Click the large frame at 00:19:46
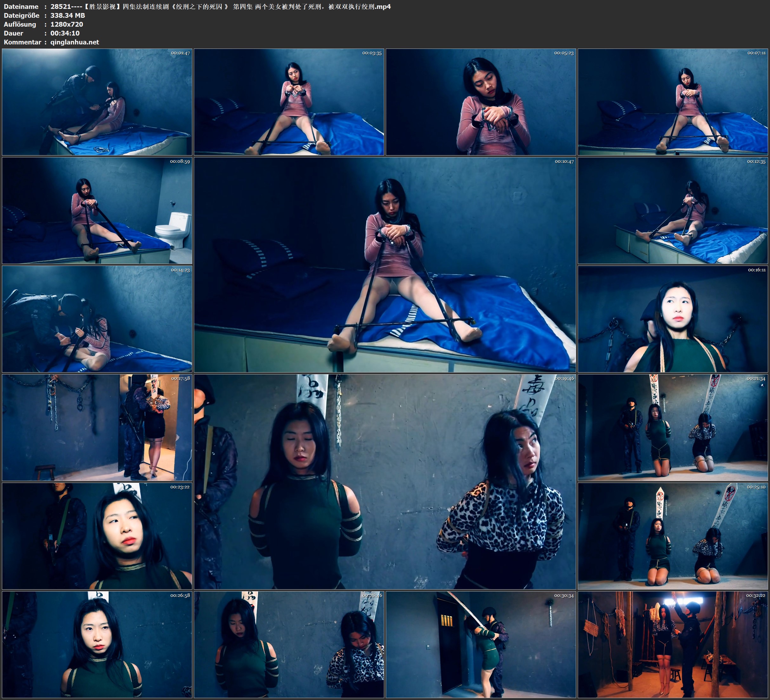The image size is (770, 700). tap(385, 481)
